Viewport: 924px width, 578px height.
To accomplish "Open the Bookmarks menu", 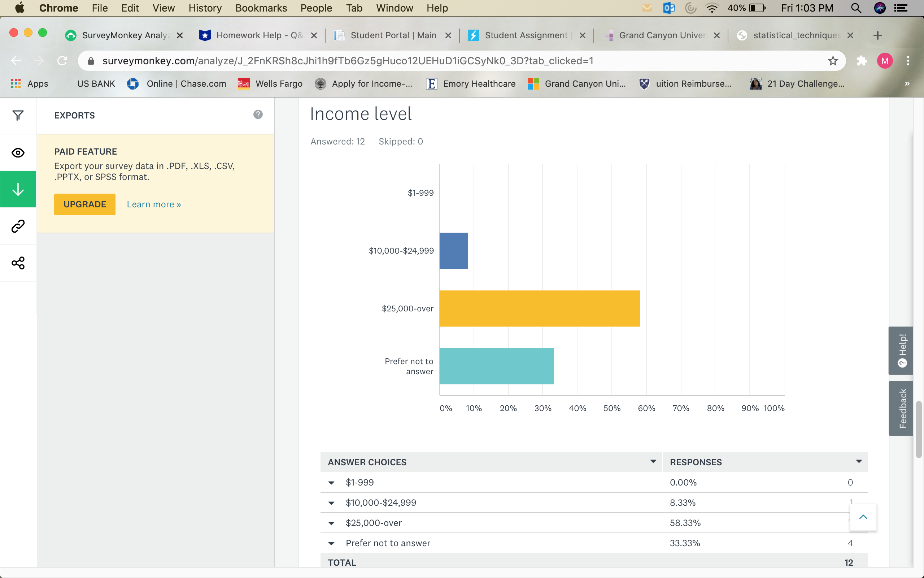I will point(261,8).
